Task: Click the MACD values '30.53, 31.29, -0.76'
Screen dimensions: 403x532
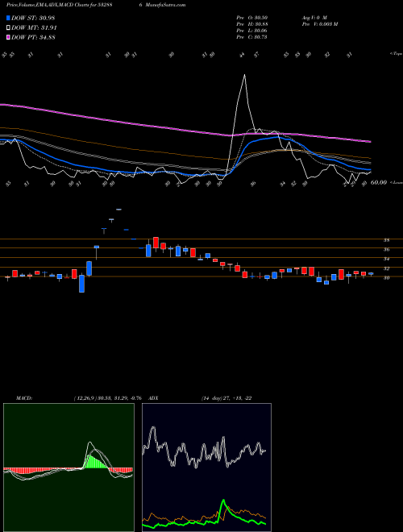Action: [x=120, y=398]
